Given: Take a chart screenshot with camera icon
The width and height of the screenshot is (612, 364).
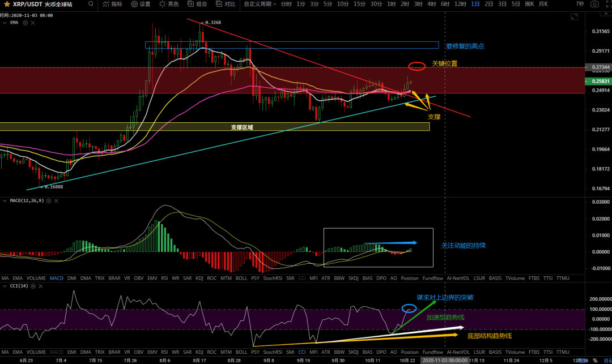Looking at the screenshot, I should (x=594, y=4).
